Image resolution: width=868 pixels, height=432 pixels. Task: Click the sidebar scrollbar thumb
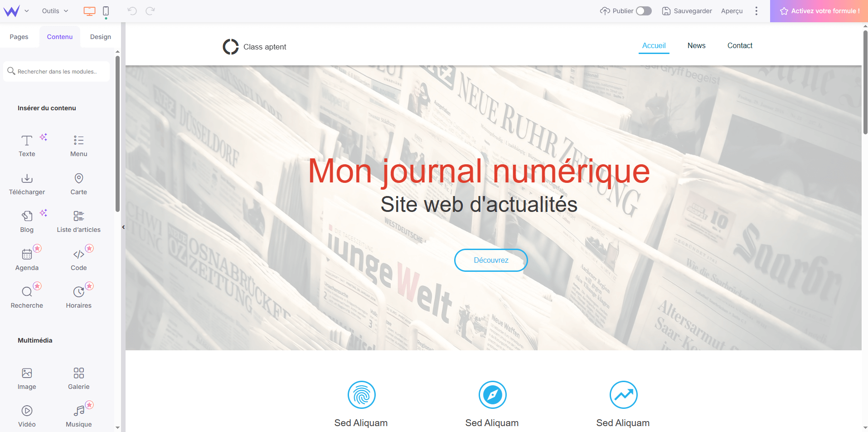click(x=117, y=134)
